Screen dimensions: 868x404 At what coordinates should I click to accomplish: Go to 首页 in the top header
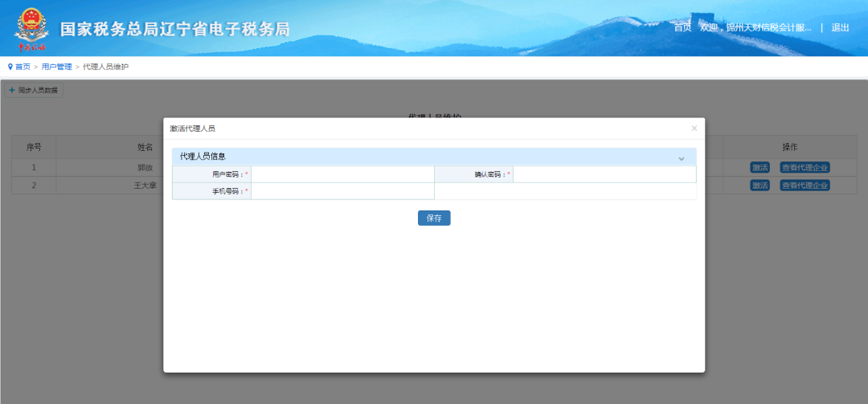(x=682, y=27)
